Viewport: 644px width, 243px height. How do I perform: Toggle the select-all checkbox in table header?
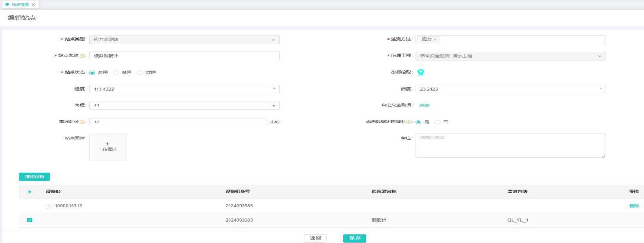[29, 192]
